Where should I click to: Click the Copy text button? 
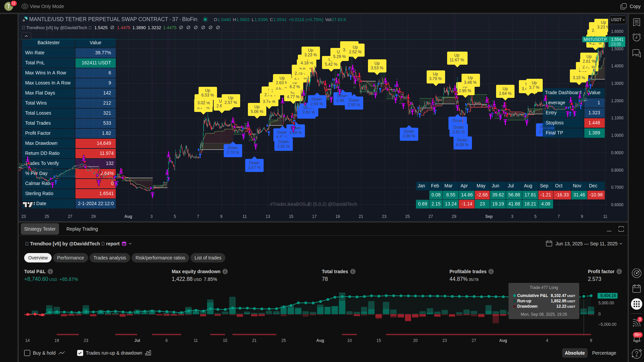[635, 6]
